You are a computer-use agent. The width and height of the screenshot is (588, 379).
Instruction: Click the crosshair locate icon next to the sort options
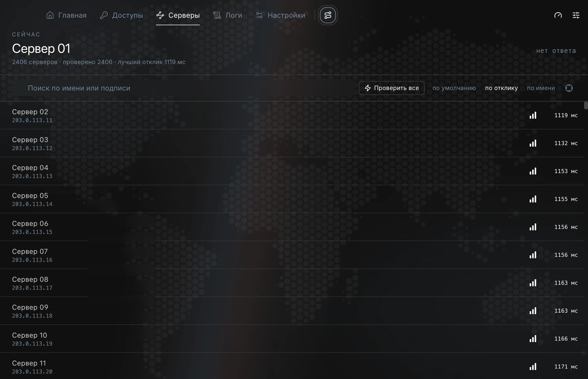pos(569,88)
